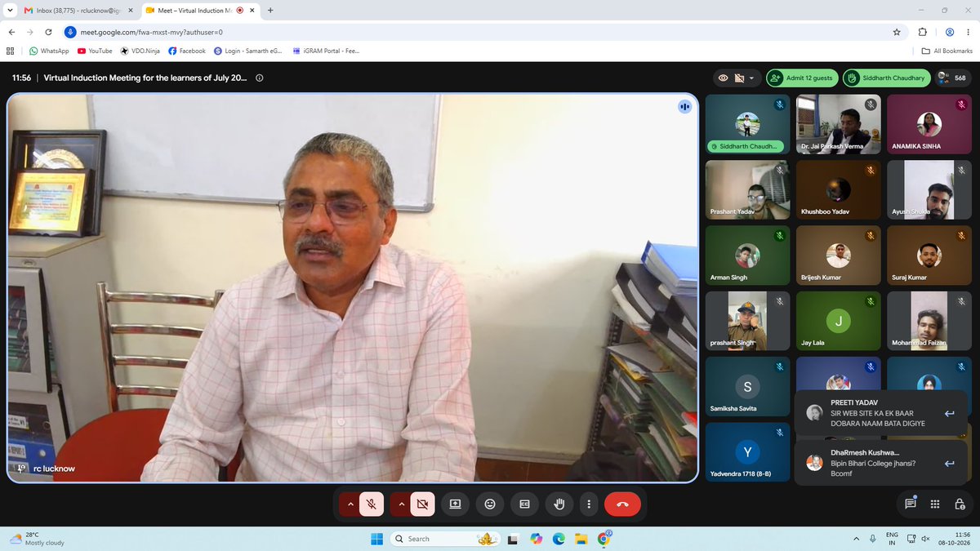Open Chrome extensions puzzle icon

pyautogui.click(x=922, y=32)
